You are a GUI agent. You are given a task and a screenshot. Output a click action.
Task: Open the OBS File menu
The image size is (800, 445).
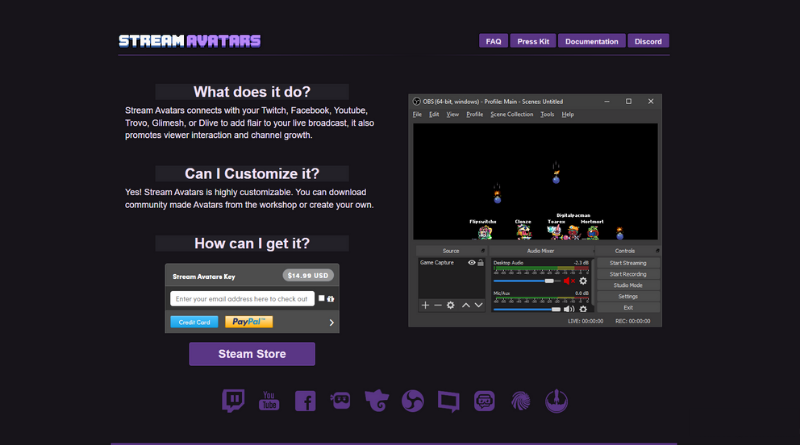pos(417,114)
